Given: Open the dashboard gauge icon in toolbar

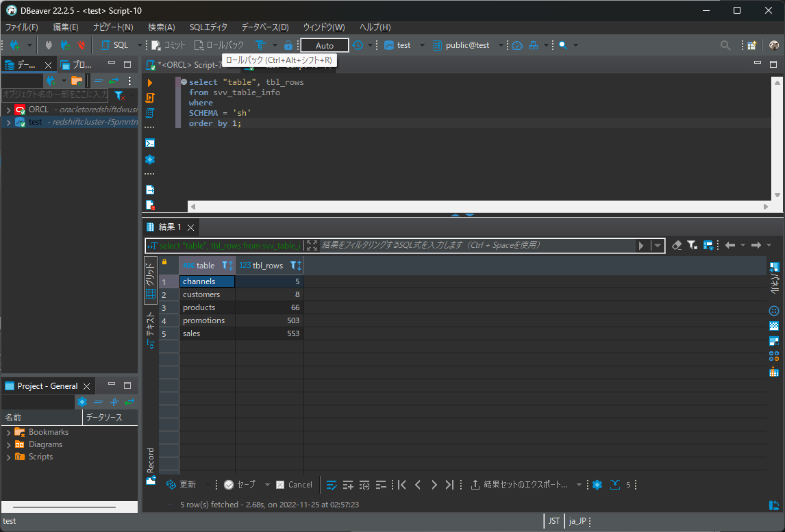Looking at the screenshot, I should (x=517, y=45).
